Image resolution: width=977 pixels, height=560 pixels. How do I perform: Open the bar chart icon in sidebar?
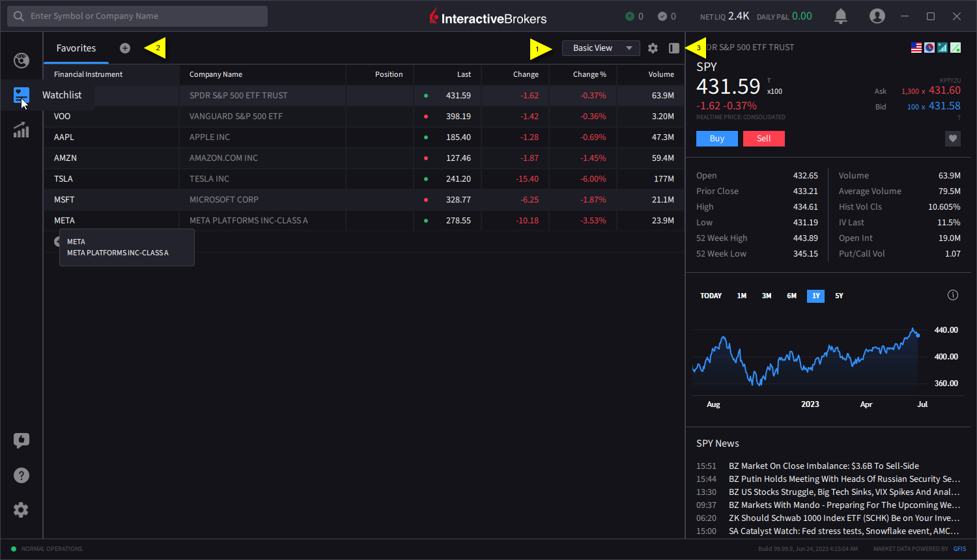tap(21, 130)
